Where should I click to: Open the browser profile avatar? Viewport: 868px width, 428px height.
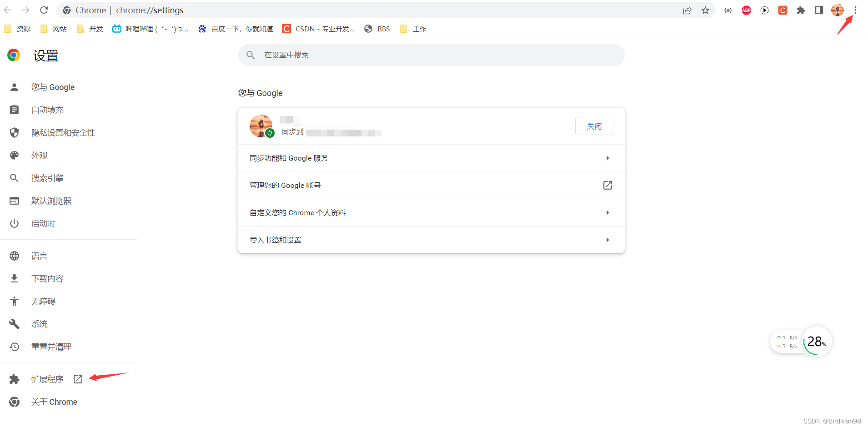click(837, 10)
